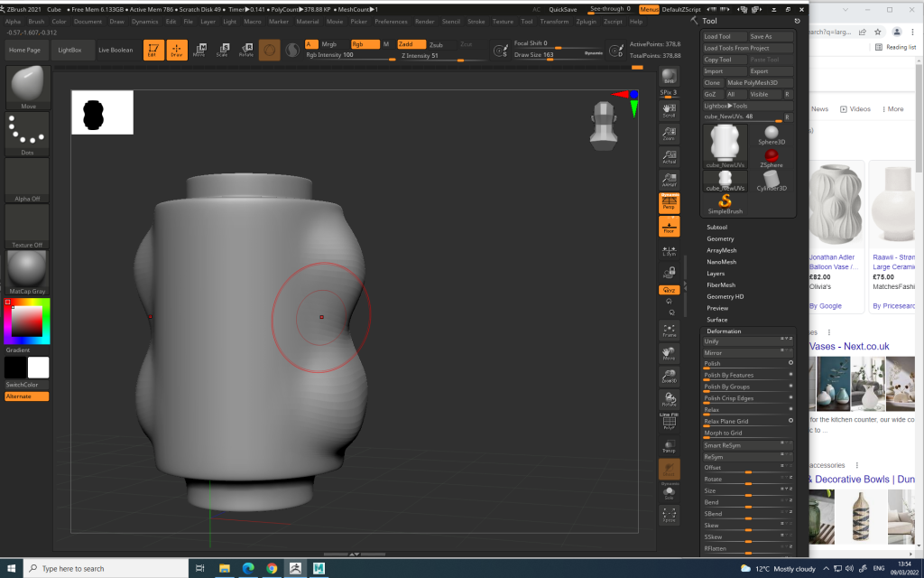Expand the Geometry subpalette

pos(720,238)
